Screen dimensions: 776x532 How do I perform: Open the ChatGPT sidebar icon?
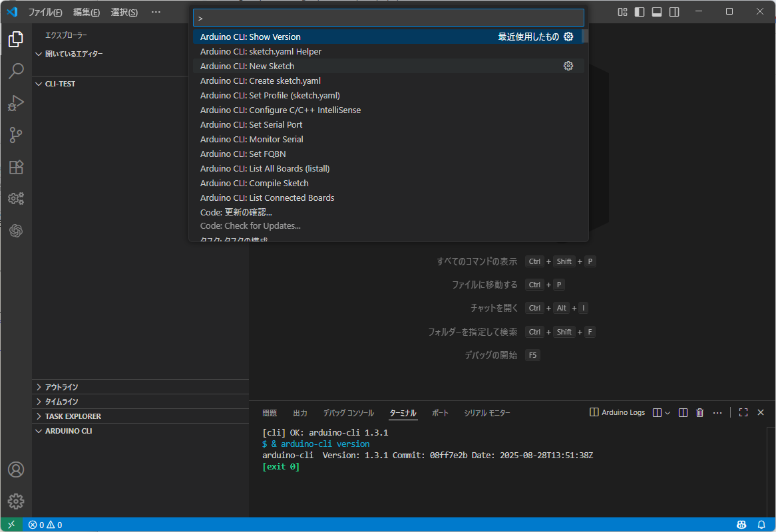pos(16,231)
